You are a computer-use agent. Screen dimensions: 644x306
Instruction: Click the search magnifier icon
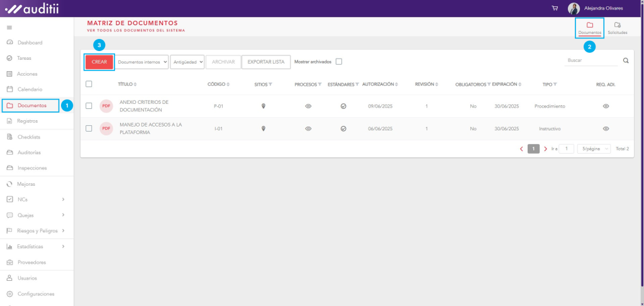click(x=626, y=61)
